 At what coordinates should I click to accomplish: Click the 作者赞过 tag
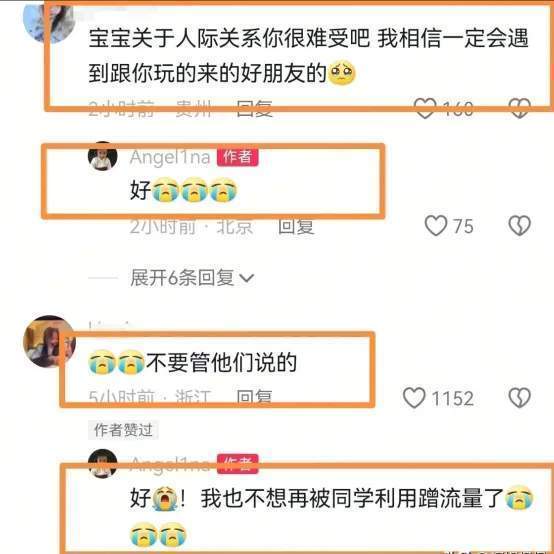click(123, 430)
